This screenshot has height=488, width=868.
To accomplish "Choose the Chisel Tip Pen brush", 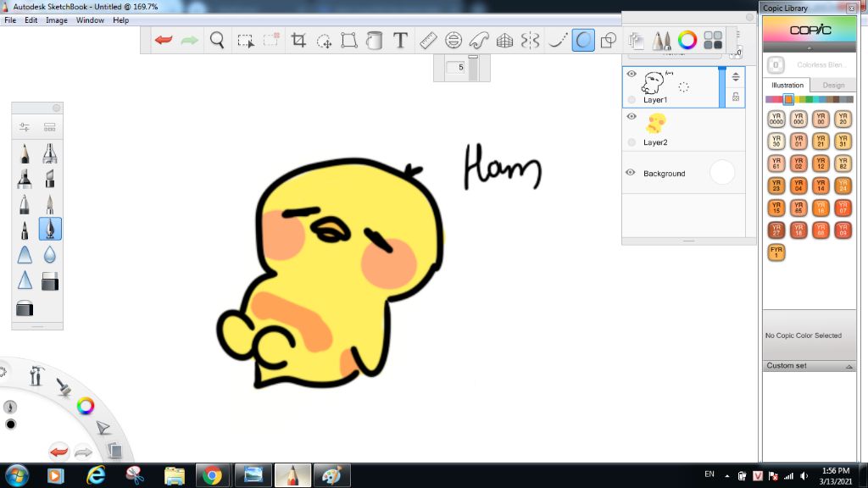I will (x=50, y=179).
